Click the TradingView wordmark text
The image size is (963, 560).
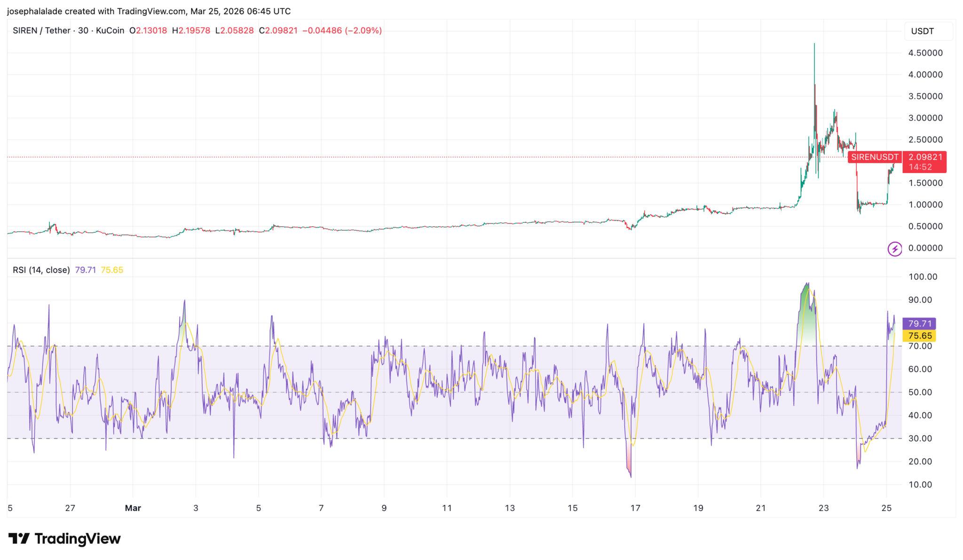coord(78,538)
